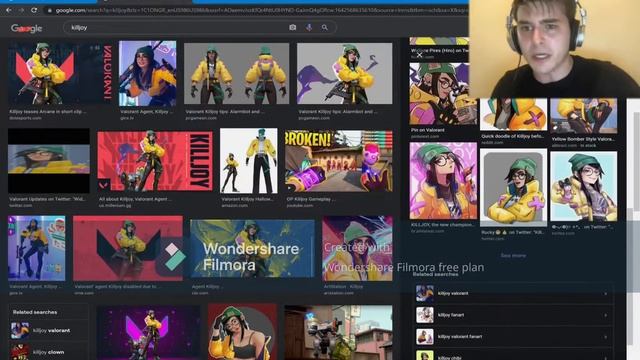The image size is (640, 360).
Task: Open Search by image camera icon
Action: pos(293,27)
